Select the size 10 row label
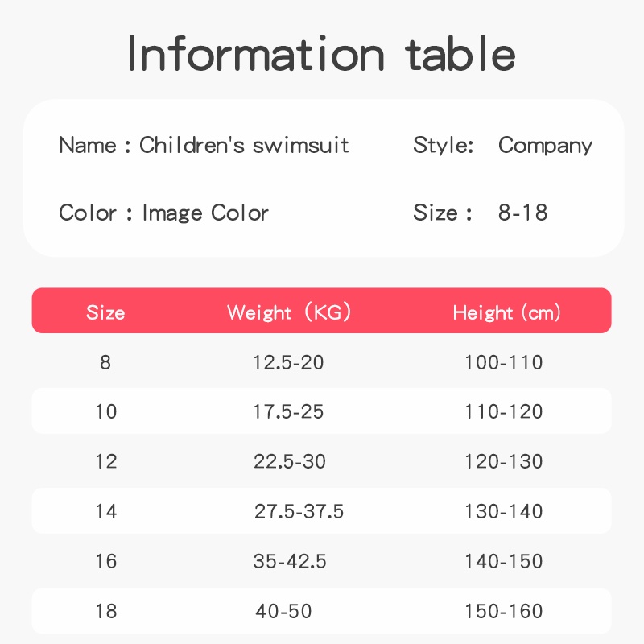Image resolution: width=644 pixels, height=644 pixels. point(105,412)
